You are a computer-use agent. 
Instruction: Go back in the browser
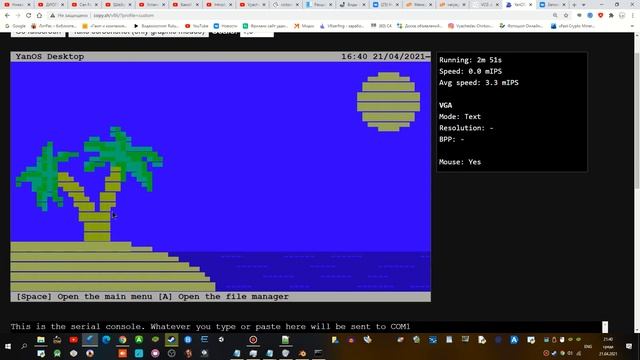7,16
